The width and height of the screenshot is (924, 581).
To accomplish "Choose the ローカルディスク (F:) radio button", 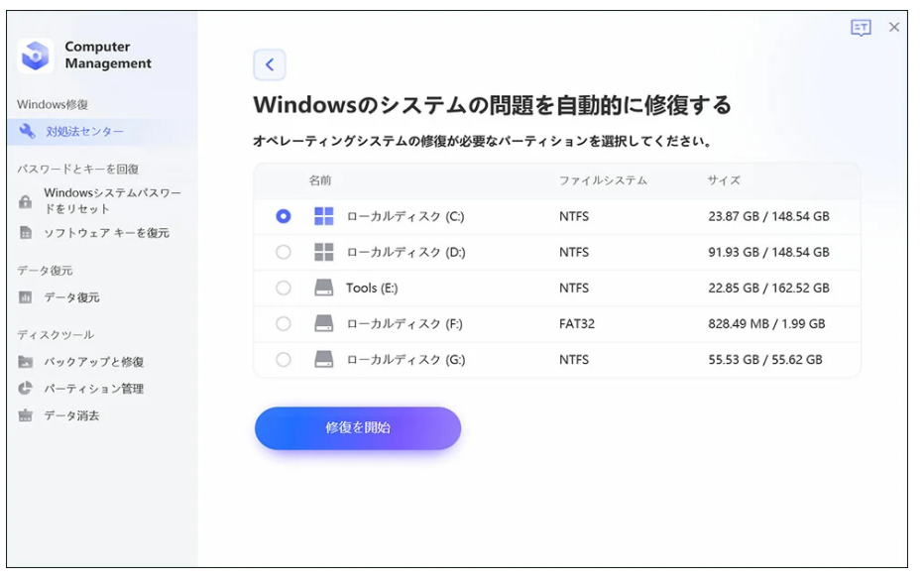I will pyautogui.click(x=284, y=323).
